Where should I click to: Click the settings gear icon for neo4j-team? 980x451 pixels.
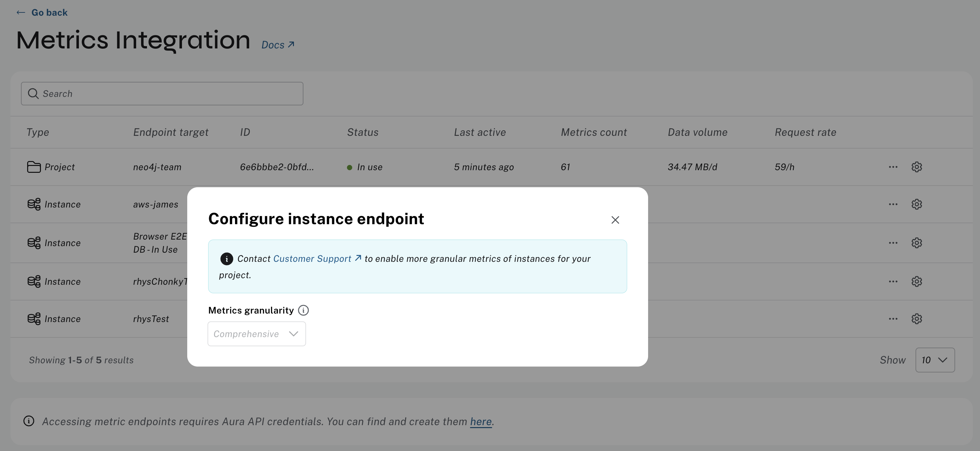pos(916,167)
